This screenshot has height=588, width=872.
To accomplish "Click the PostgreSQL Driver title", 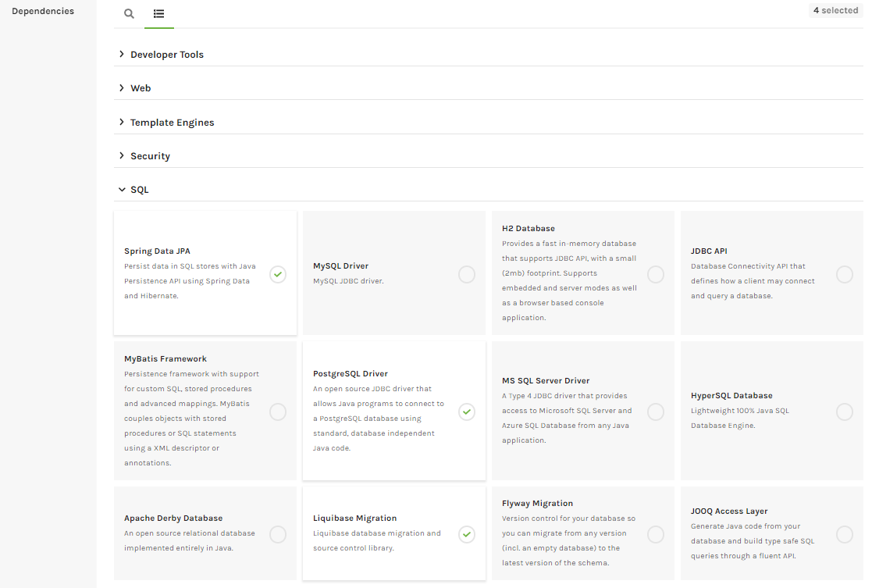I will click(351, 374).
